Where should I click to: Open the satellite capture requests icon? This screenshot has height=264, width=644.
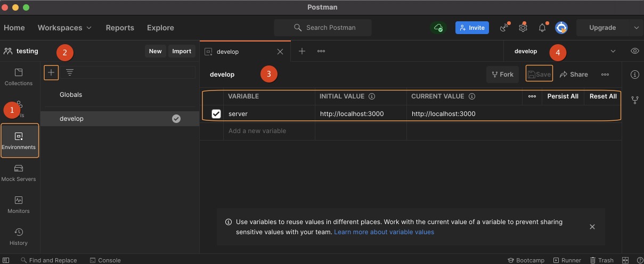tap(504, 28)
